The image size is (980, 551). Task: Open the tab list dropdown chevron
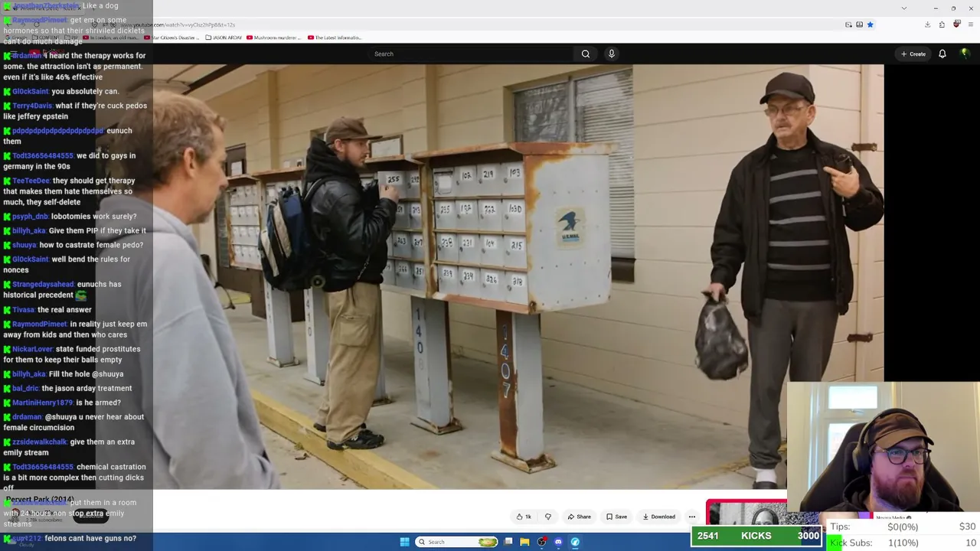[904, 8]
